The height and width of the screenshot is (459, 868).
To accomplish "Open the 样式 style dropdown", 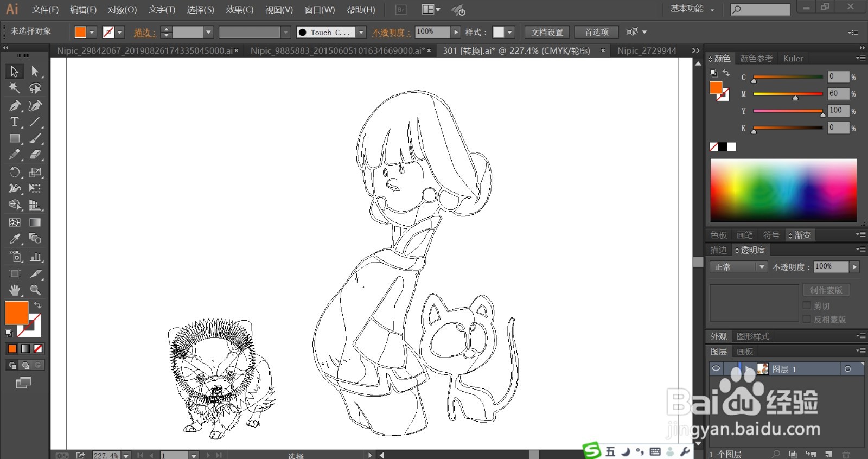I will click(x=510, y=33).
